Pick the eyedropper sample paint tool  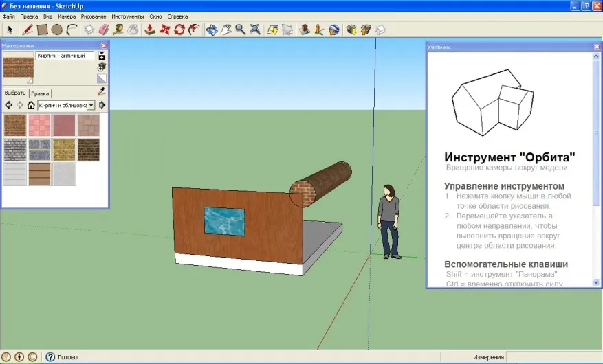click(x=101, y=91)
